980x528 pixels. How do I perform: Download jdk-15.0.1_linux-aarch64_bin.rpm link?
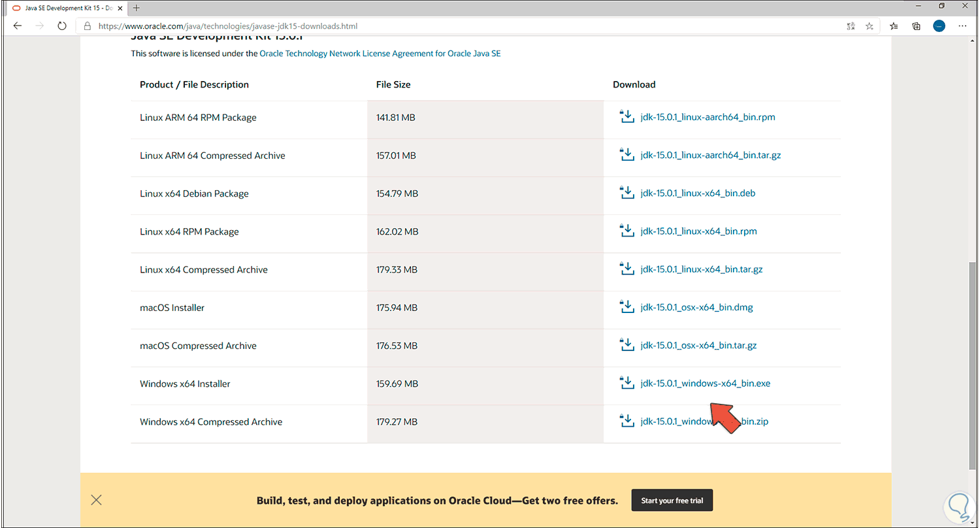[x=708, y=118]
